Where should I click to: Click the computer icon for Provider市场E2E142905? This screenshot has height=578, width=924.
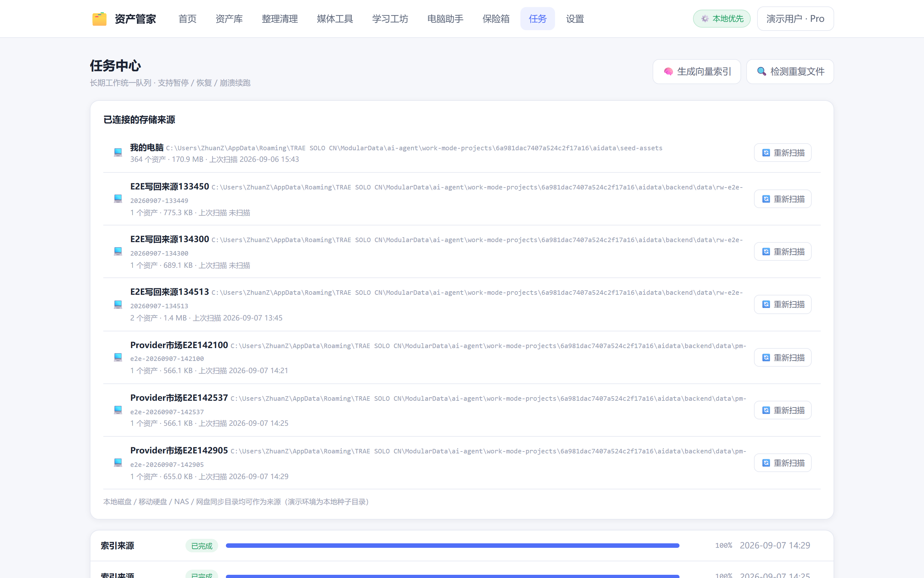(118, 463)
